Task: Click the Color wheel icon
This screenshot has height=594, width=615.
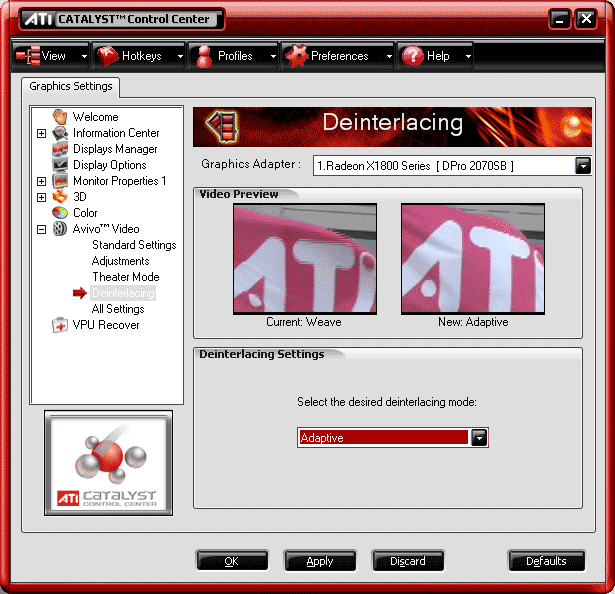Action: click(x=60, y=213)
